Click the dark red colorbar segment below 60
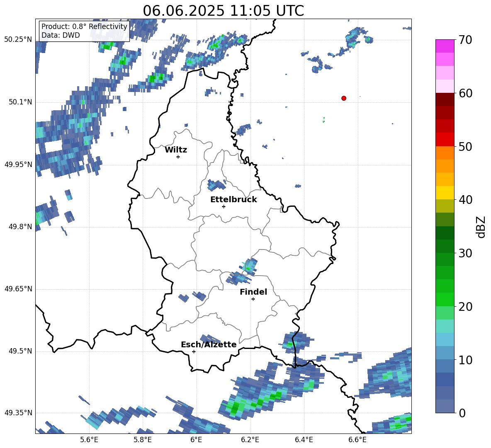The height and width of the screenshot is (448, 491). click(445, 99)
